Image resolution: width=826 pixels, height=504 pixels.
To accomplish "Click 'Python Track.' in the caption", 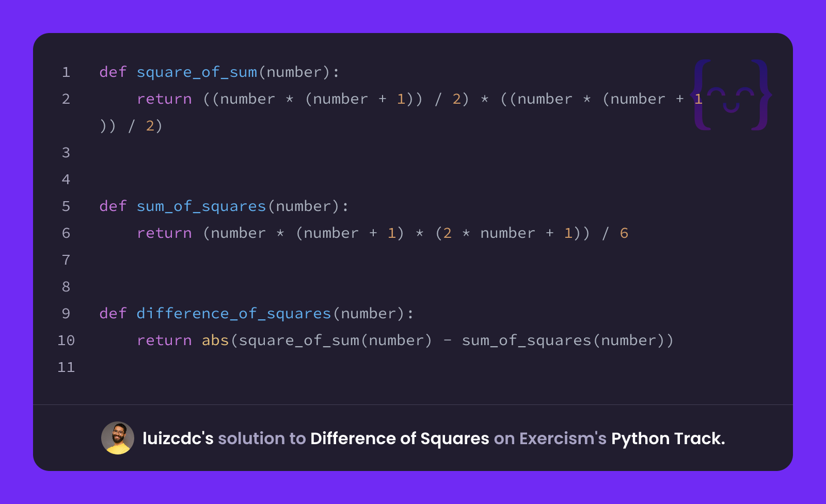I will tap(668, 438).
